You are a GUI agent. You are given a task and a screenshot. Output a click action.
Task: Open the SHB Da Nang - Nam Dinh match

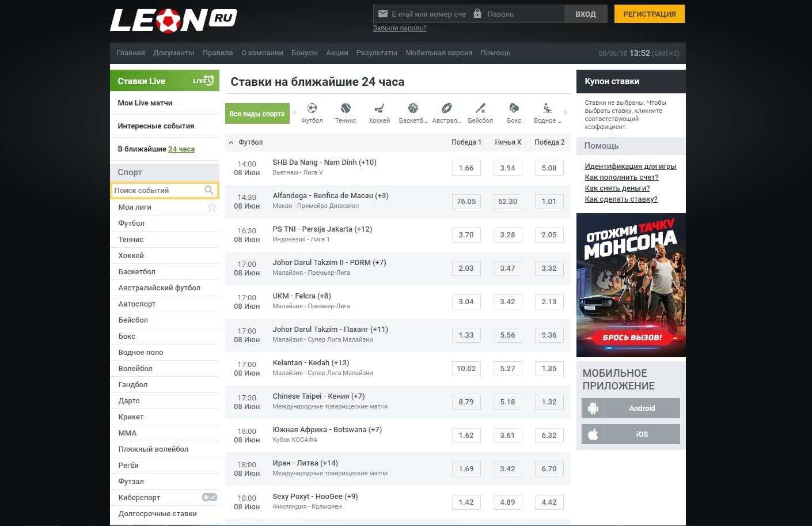(x=324, y=162)
